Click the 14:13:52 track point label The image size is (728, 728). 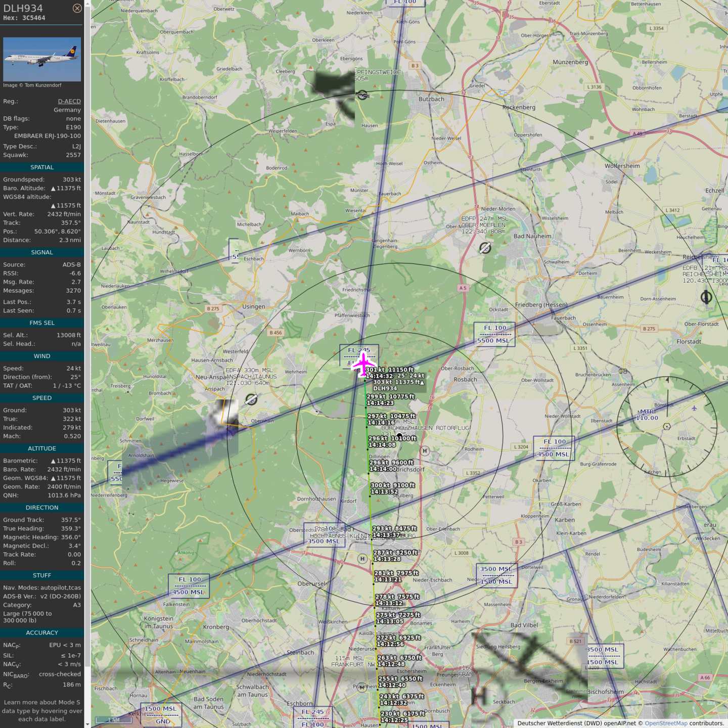[x=384, y=492]
